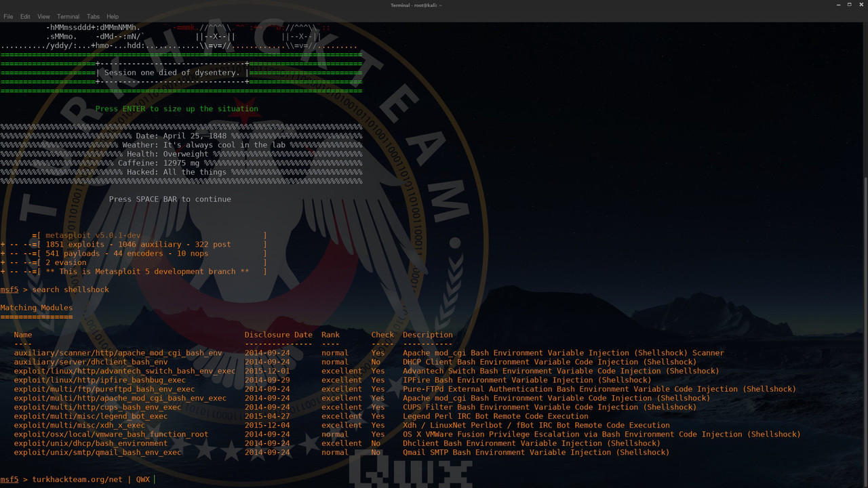868x488 pixels.
Task: Click the 2015-12-04 disclosure date
Action: click(x=267, y=425)
